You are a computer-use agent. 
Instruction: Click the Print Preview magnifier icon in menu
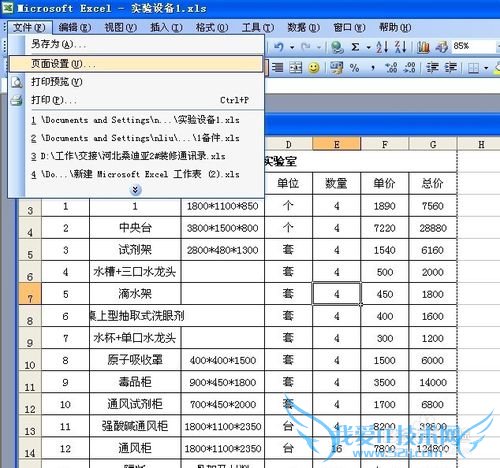point(16,82)
